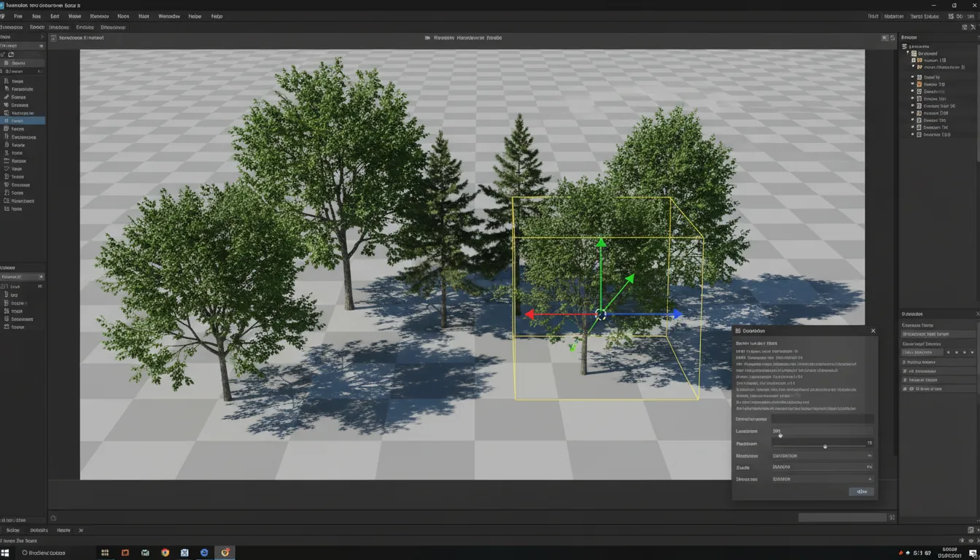
Task: Select the orange-highlighted object icon in Outliner
Action: pyautogui.click(x=919, y=84)
